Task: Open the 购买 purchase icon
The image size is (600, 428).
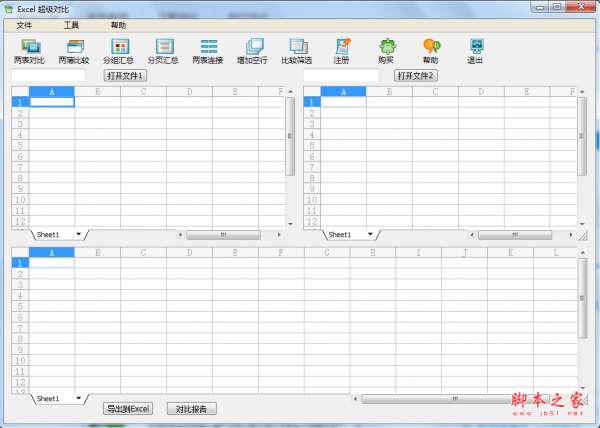Action: tap(386, 52)
